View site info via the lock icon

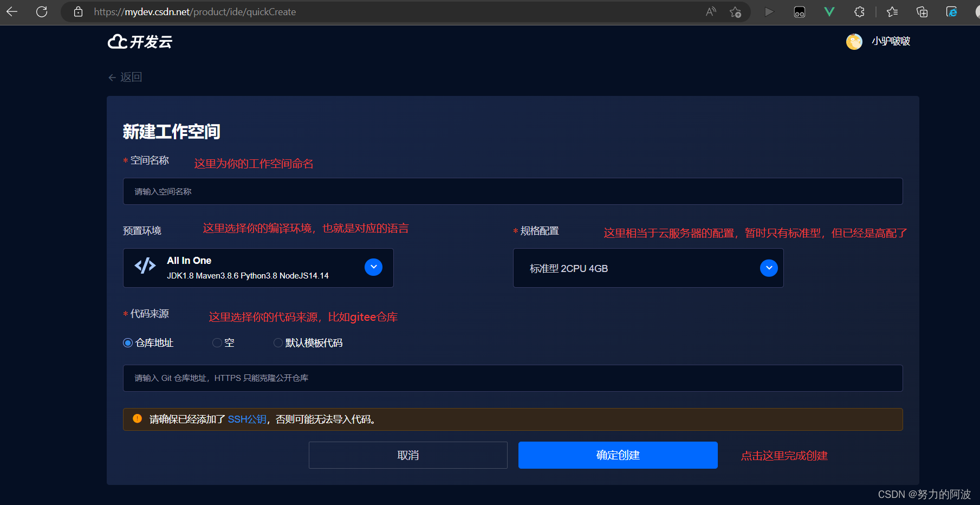tap(78, 11)
